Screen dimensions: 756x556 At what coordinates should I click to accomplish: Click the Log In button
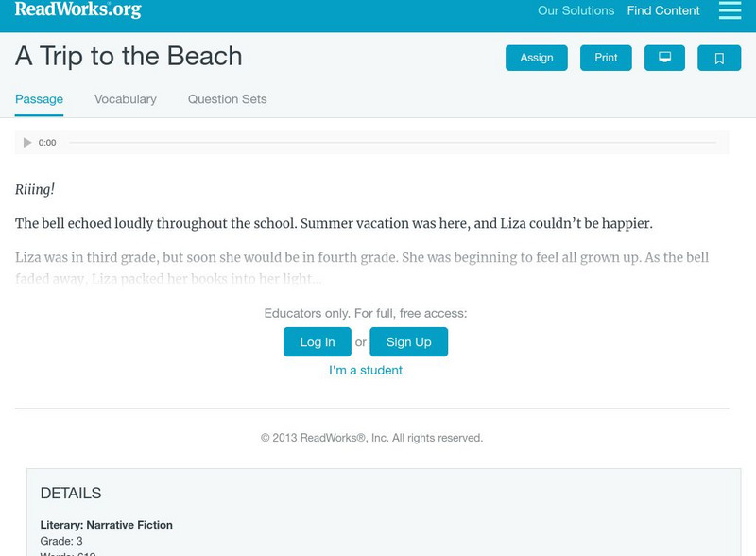(318, 342)
